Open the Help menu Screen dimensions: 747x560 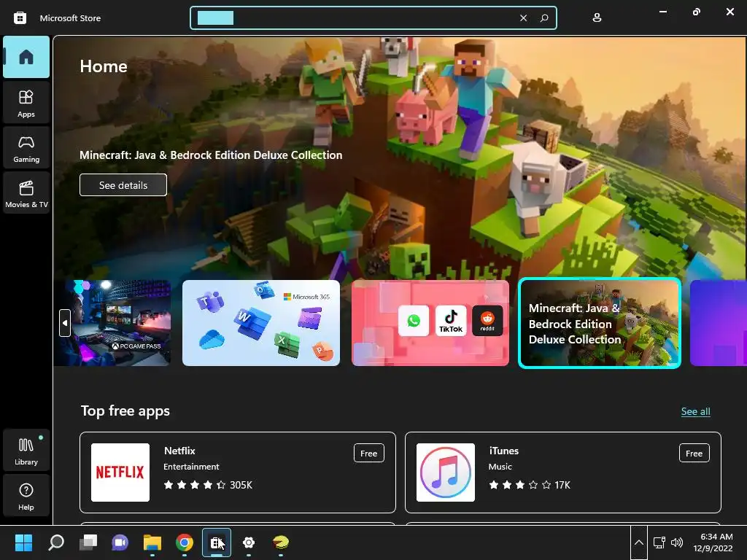coord(26,496)
